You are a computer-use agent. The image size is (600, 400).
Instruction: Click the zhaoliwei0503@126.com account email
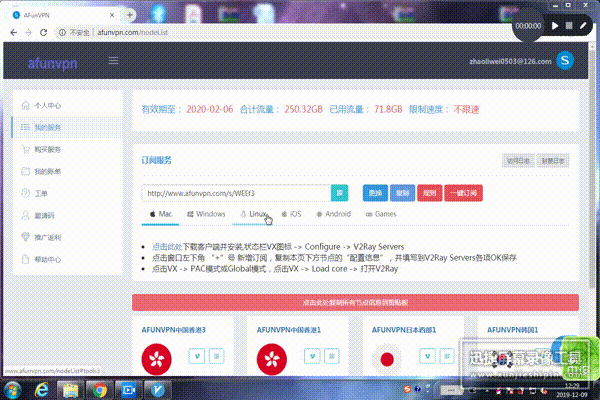point(510,61)
